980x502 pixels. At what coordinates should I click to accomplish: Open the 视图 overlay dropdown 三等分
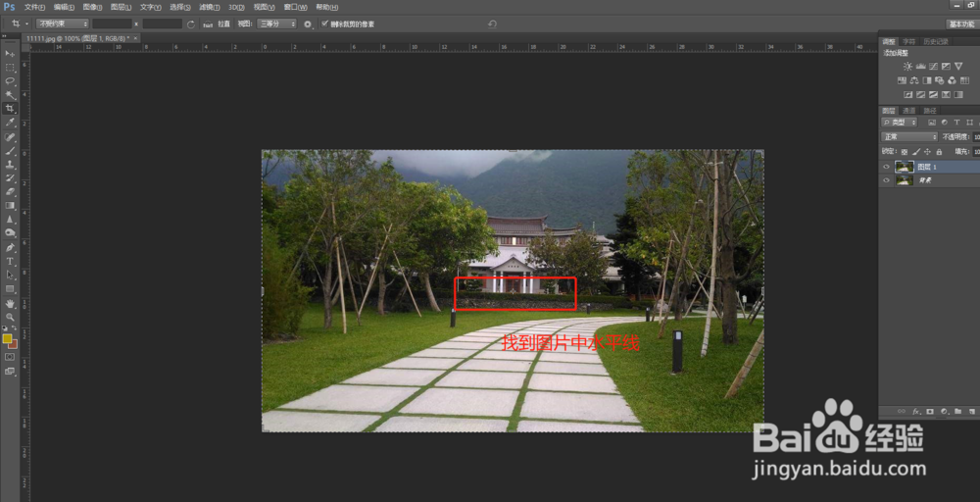click(x=276, y=24)
